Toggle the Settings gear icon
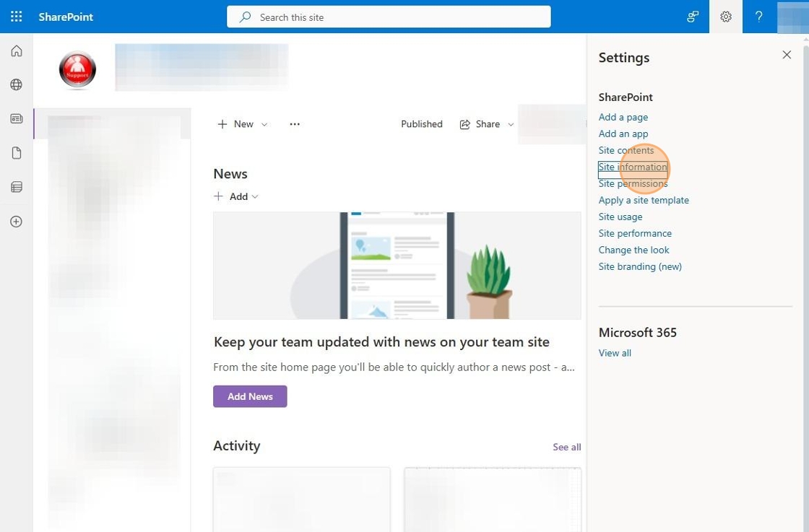The image size is (809, 532). click(x=725, y=17)
